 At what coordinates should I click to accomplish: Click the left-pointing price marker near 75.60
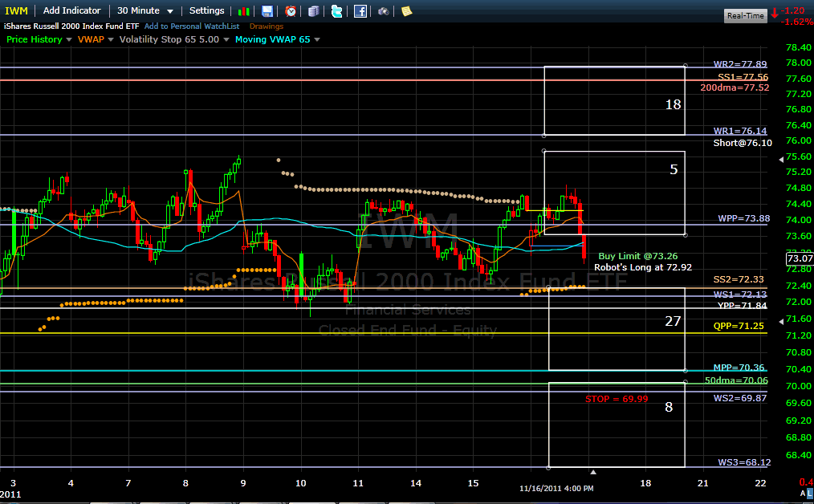tap(781, 160)
